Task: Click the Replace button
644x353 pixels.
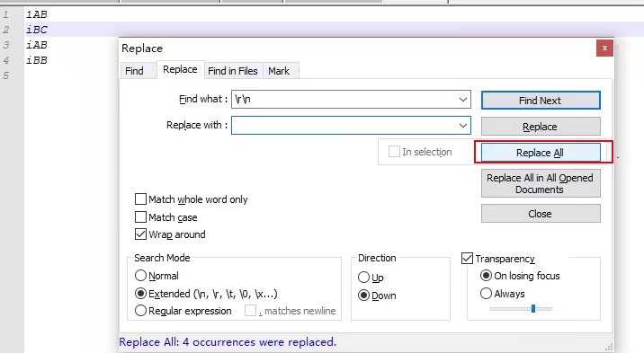Action: (x=541, y=127)
